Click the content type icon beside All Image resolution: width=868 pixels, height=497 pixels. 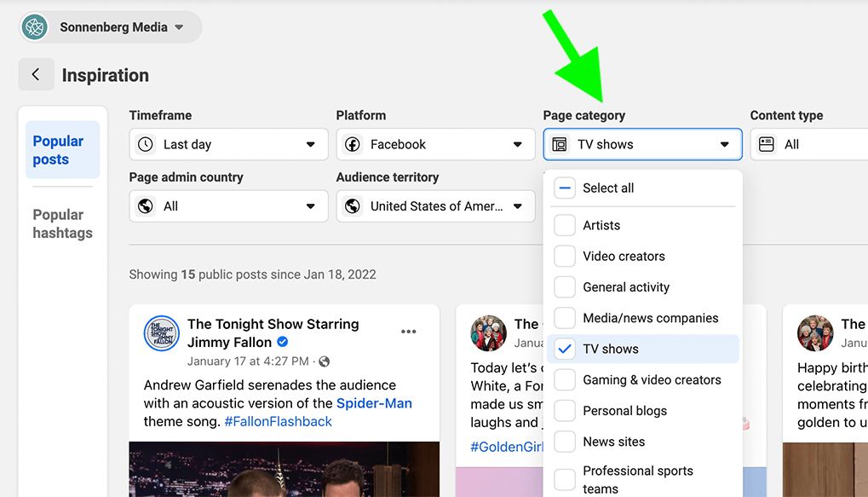point(767,145)
